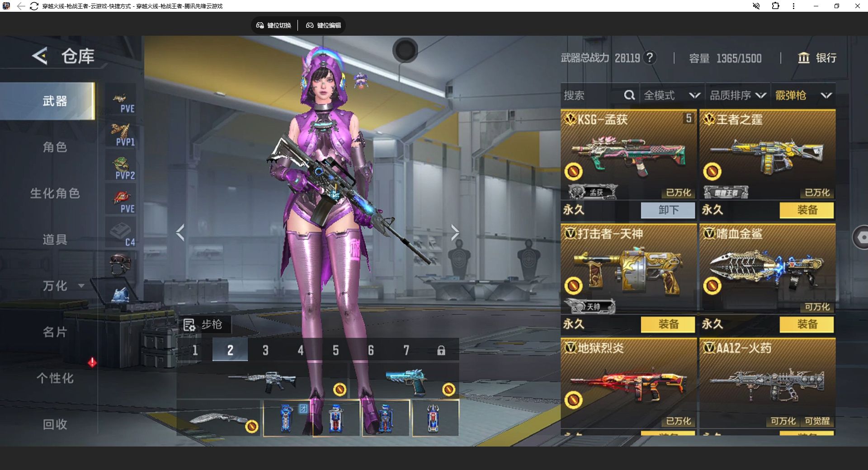Open the 霰弹枪 weapon type dropdown
This screenshot has height=470, width=868.
pos(803,95)
